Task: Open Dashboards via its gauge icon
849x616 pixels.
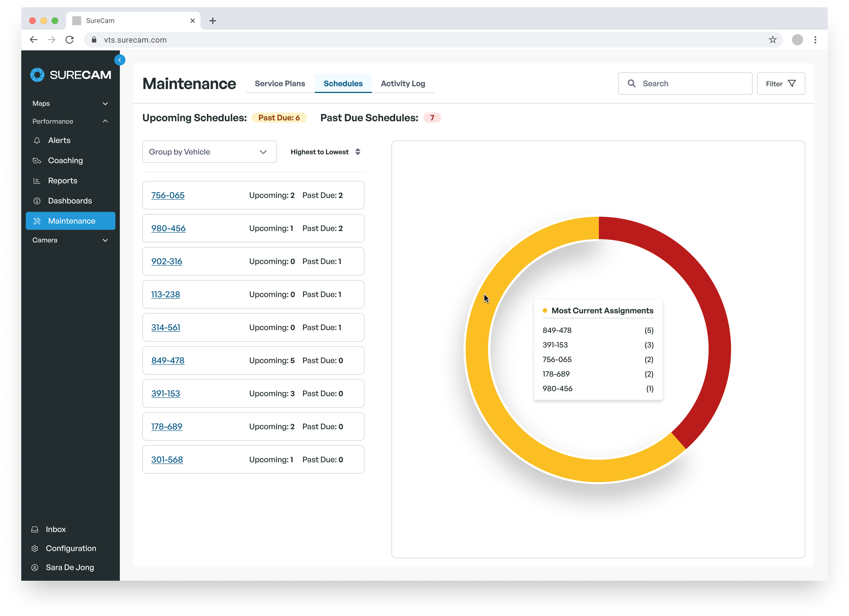Action: tap(37, 201)
